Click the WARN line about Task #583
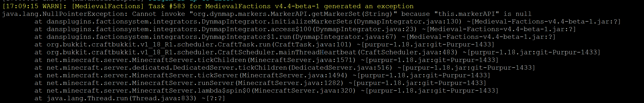 (x=208, y=6)
